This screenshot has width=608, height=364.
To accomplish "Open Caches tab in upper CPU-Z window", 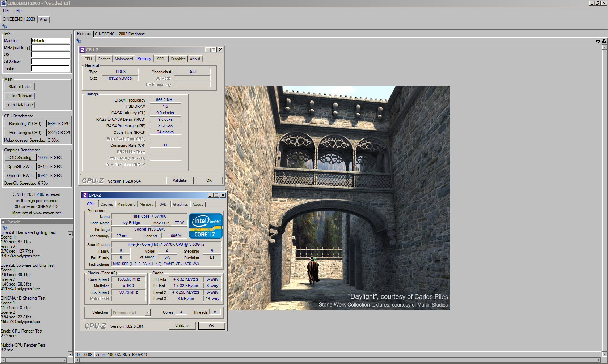I will tap(104, 59).
